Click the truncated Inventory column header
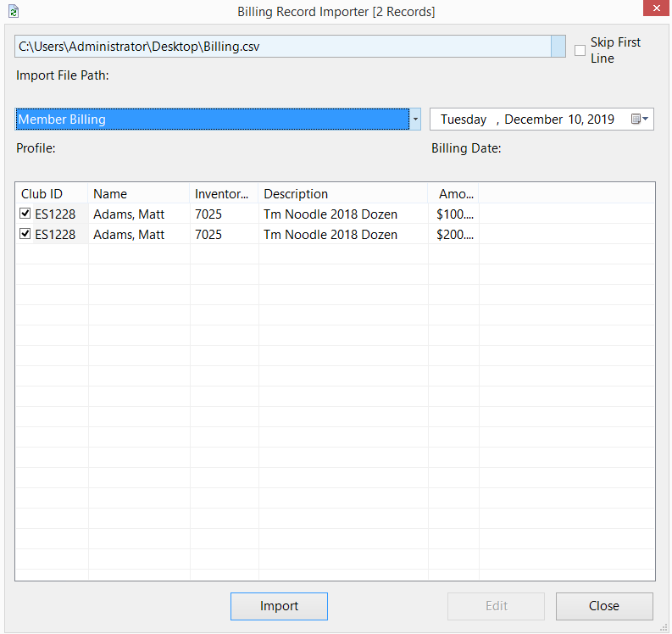Viewport: 672px width, 634px height. coord(224,194)
